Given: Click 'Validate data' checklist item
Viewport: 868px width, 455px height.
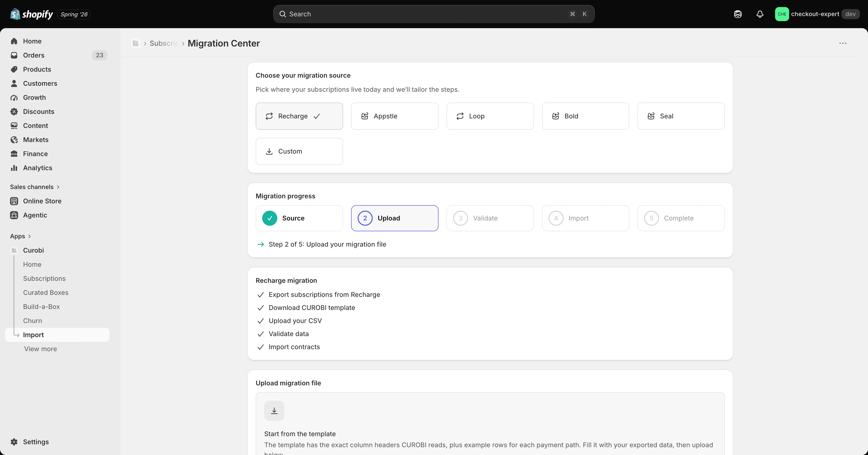Looking at the screenshot, I should coord(288,334).
